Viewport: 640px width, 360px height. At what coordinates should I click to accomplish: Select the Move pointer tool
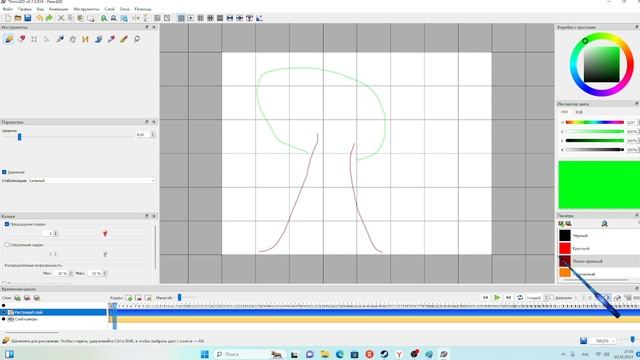47,39
